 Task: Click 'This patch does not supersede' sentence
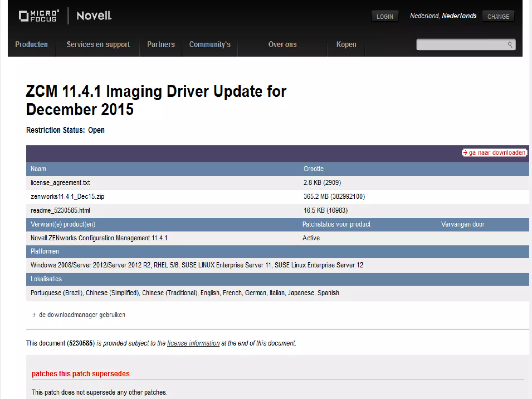pyautogui.click(x=99, y=392)
